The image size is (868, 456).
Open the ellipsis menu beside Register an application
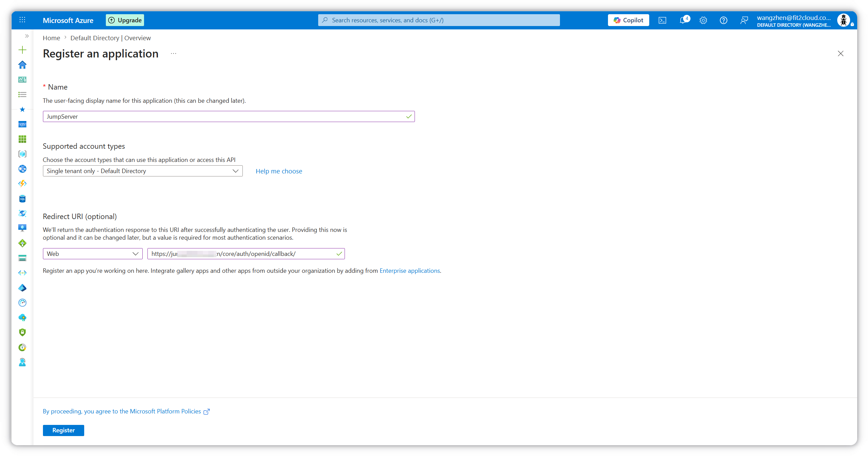173,53
